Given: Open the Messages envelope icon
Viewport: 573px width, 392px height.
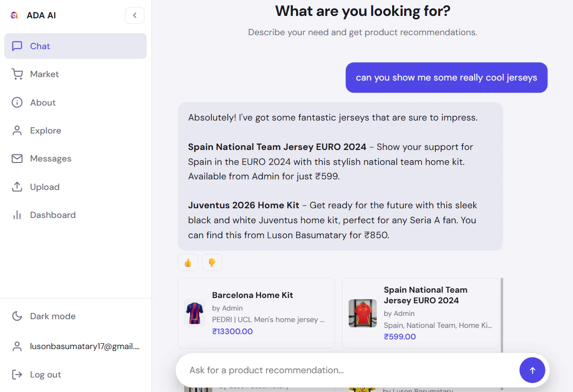Looking at the screenshot, I should (x=17, y=159).
